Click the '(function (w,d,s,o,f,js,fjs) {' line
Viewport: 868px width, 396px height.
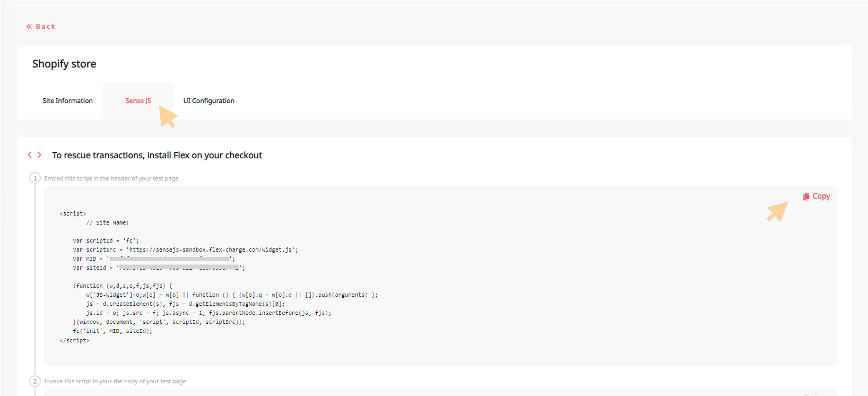coord(123,286)
